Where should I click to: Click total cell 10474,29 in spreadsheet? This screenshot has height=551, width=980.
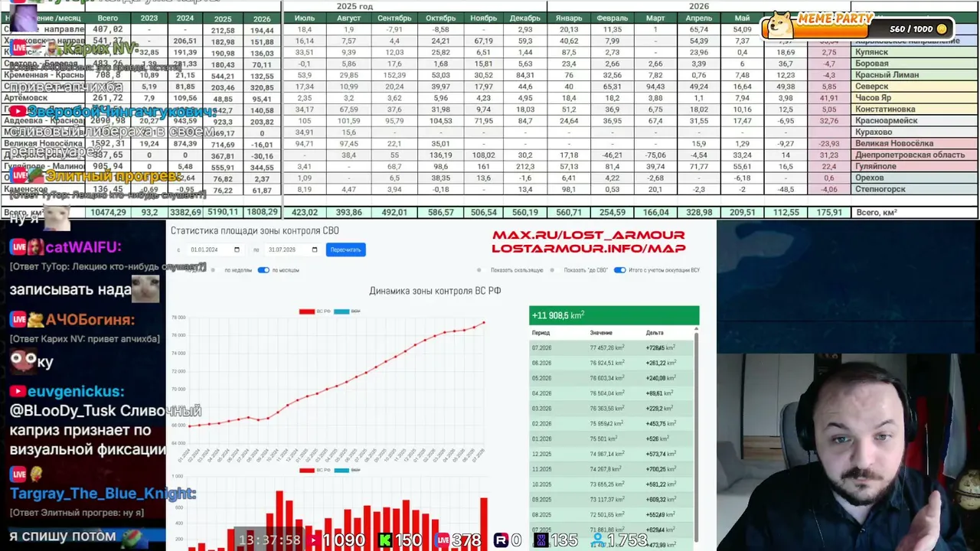coord(106,212)
